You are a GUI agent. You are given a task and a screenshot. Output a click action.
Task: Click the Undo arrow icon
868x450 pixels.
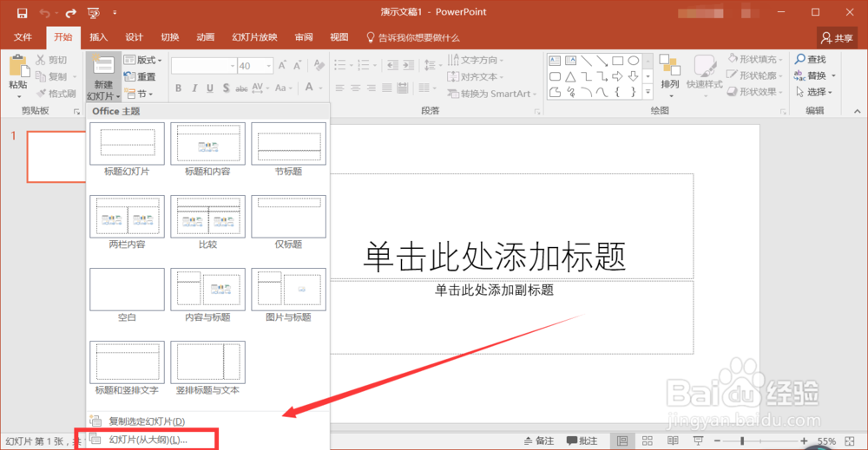[44, 13]
